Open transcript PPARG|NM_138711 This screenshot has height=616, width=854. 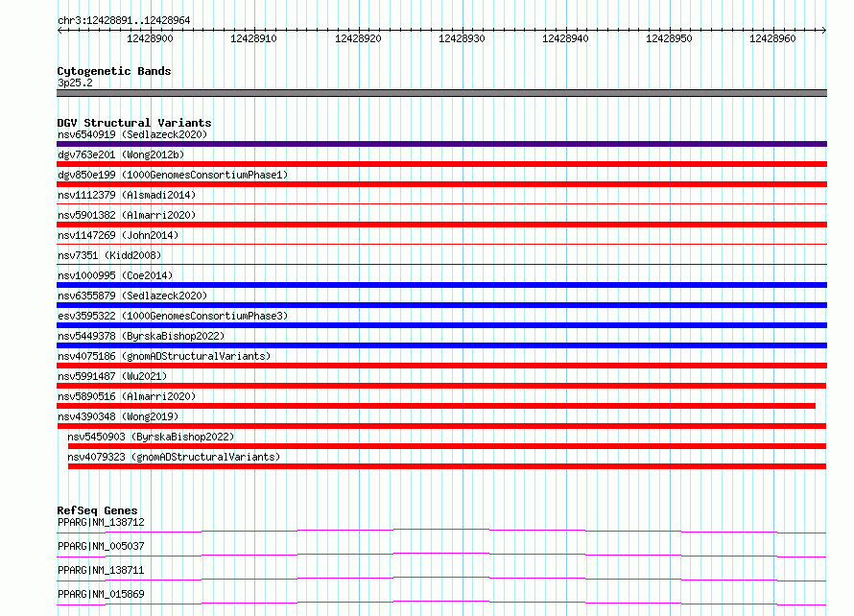tap(101, 570)
